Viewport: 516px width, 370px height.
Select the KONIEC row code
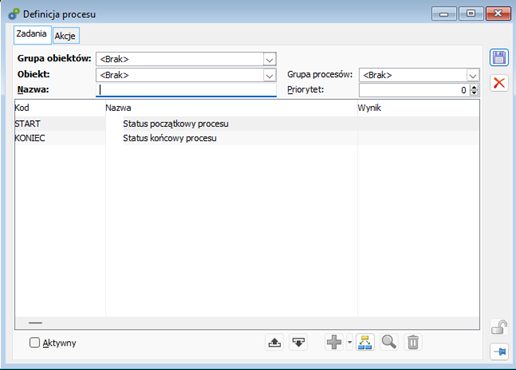[x=30, y=138]
